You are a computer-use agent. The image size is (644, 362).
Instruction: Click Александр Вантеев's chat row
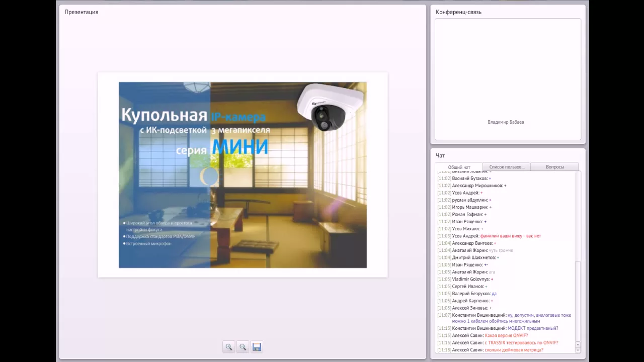point(506,243)
